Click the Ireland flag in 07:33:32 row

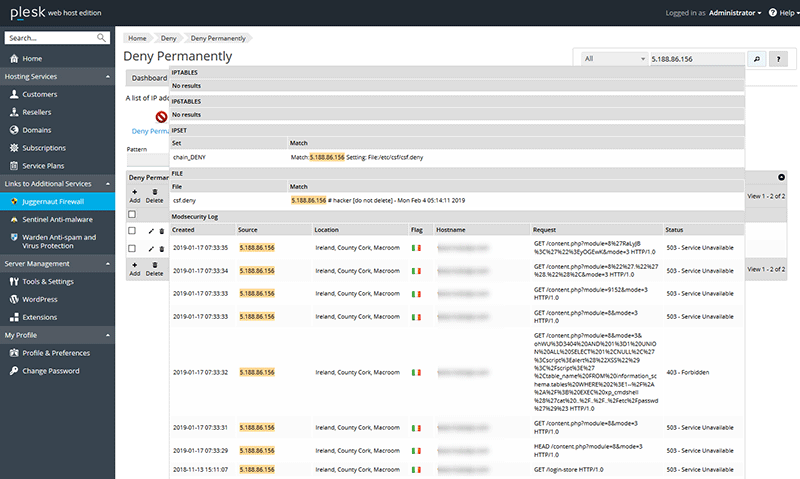pos(416,373)
